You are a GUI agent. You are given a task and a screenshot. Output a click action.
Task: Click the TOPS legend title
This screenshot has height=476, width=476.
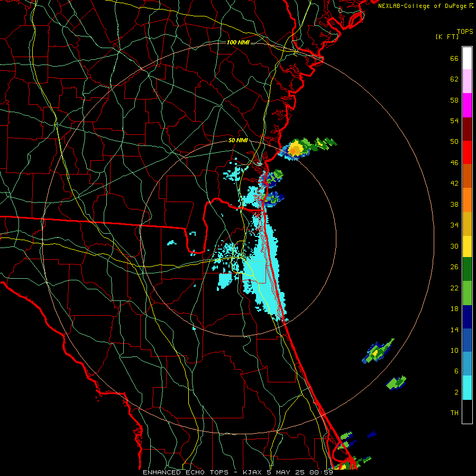pos(465,32)
